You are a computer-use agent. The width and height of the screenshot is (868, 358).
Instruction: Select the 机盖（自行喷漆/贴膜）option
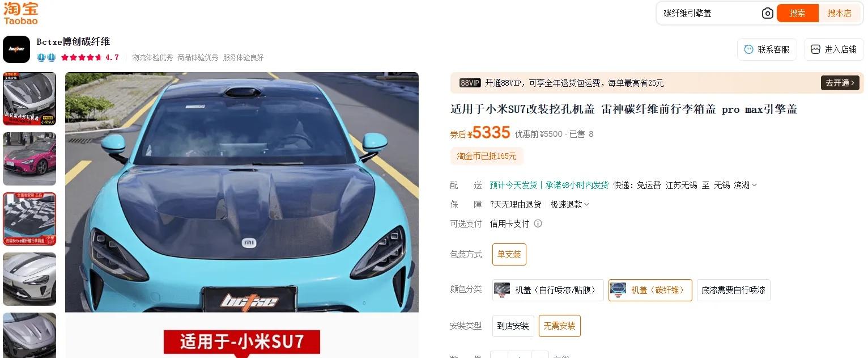(548, 290)
